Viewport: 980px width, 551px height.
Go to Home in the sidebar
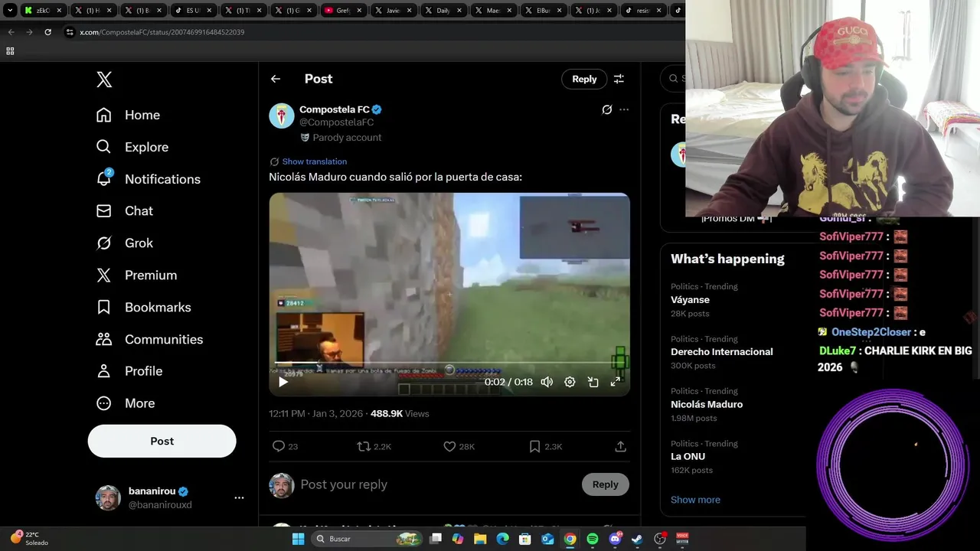point(128,115)
